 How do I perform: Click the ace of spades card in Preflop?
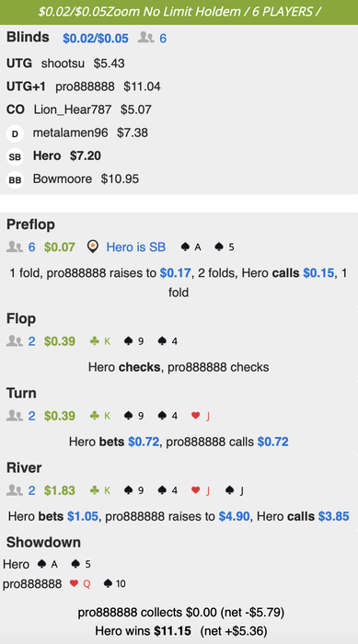[191, 247]
